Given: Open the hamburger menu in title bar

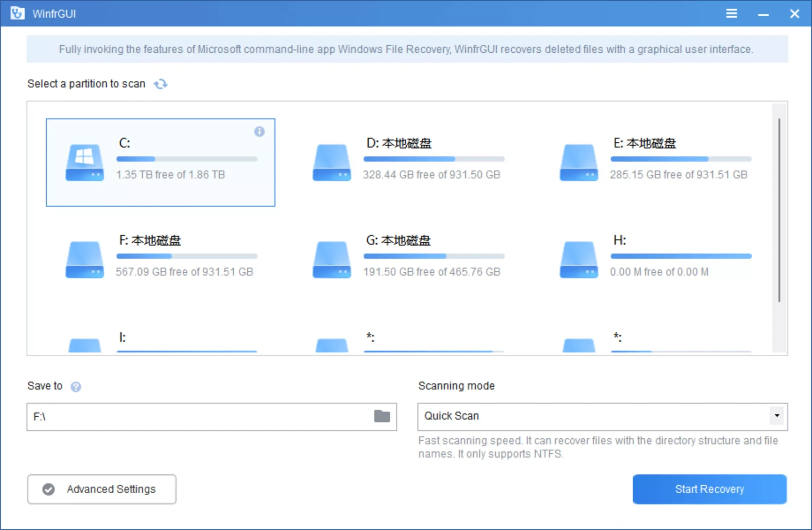Looking at the screenshot, I should point(731,14).
